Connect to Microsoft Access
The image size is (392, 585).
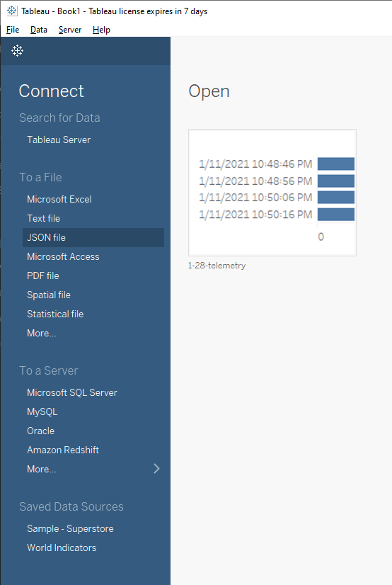coord(63,256)
